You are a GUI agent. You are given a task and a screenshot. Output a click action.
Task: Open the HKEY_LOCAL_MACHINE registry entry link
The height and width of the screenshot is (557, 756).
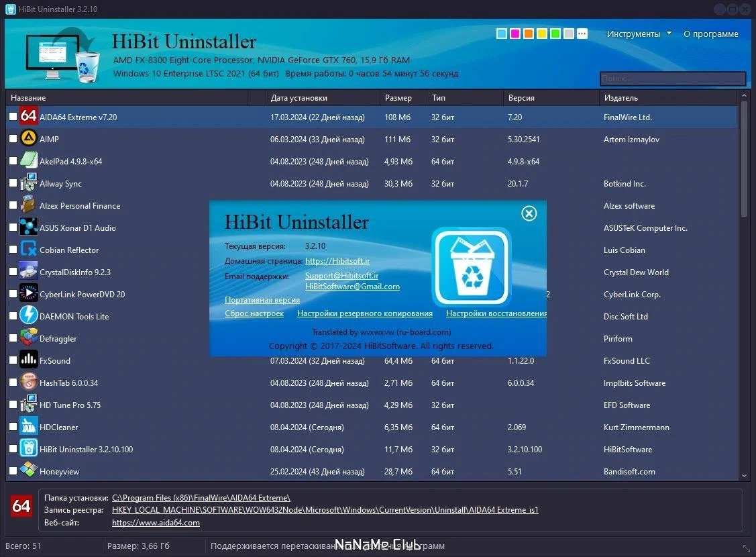point(325,510)
